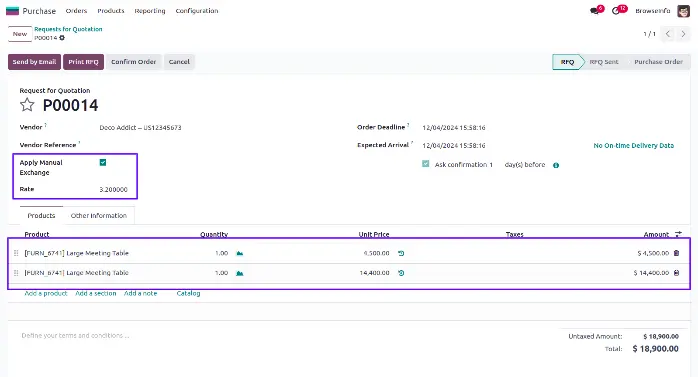Toggle Ask confirmation checkbox
Viewport: 698px width, 377px height.
tap(426, 164)
